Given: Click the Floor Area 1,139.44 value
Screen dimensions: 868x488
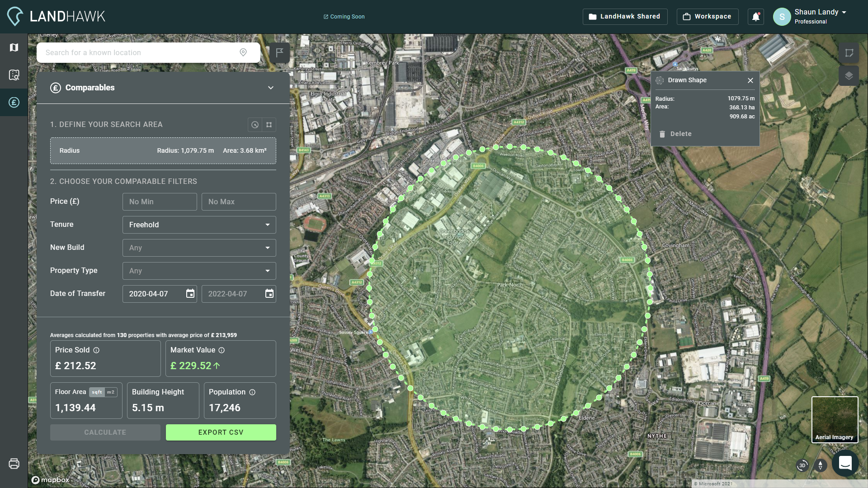Looking at the screenshot, I should point(75,408).
